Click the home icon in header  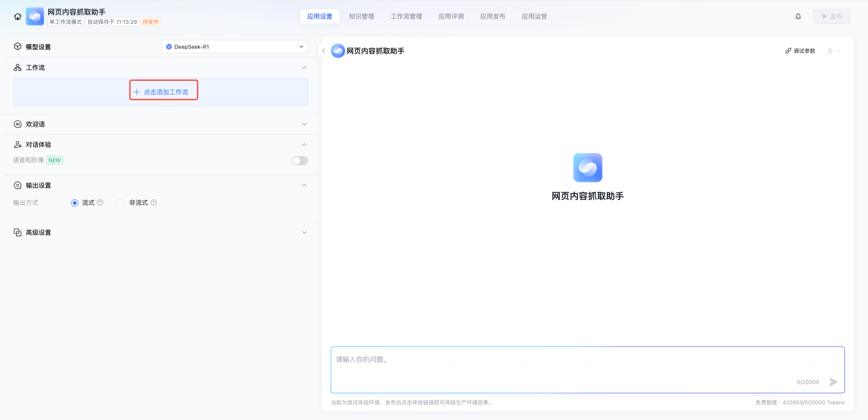(x=18, y=16)
